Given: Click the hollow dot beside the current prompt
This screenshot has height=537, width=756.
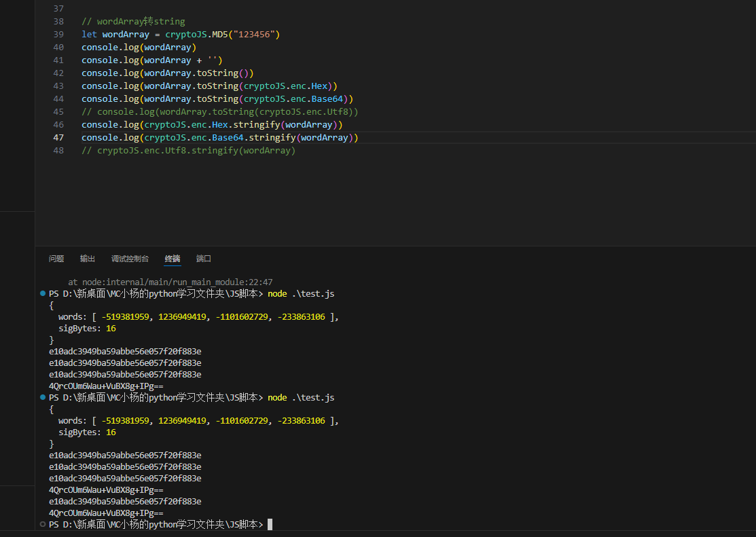Looking at the screenshot, I should [43, 525].
